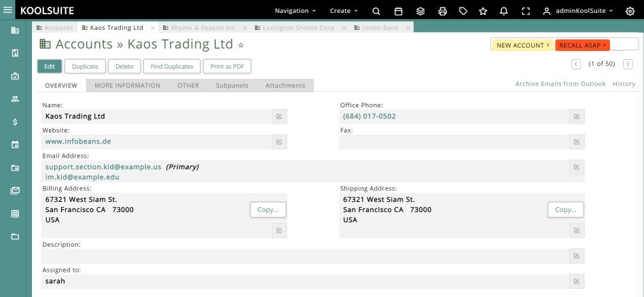Click the tag icon in top bar

point(463,11)
